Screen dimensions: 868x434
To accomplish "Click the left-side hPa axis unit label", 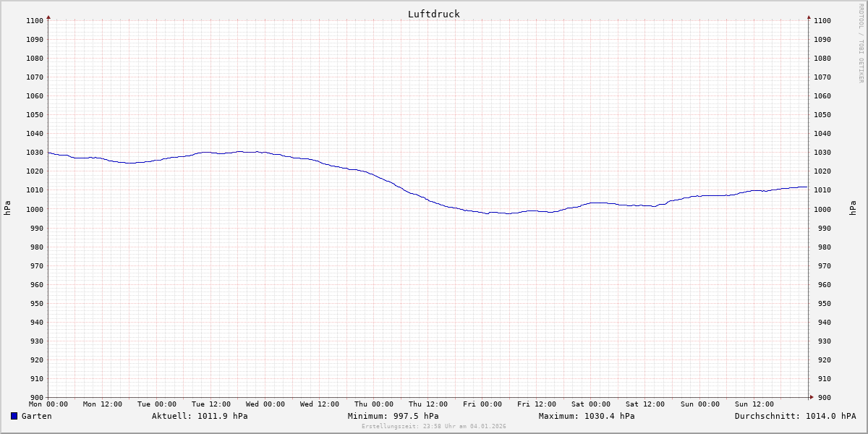I will (7, 208).
